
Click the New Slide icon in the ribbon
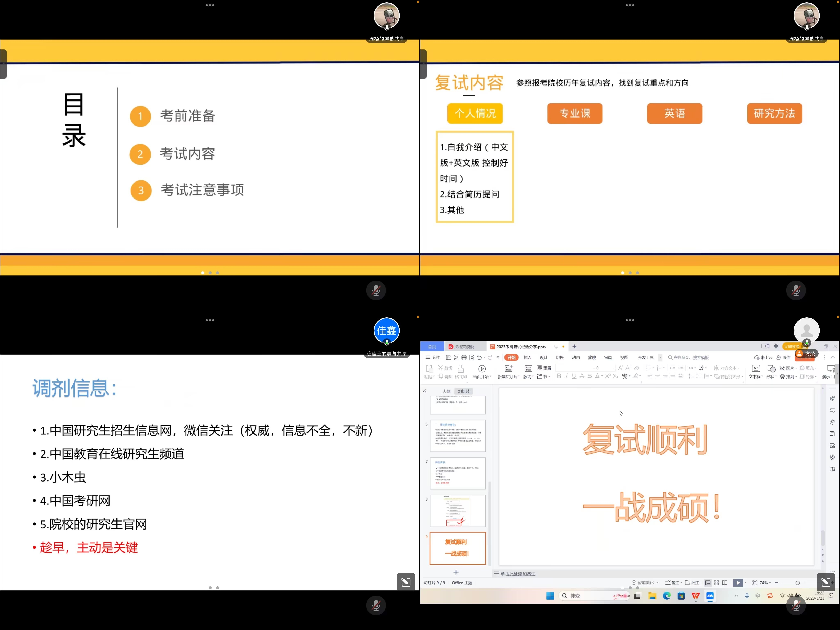coord(508,368)
